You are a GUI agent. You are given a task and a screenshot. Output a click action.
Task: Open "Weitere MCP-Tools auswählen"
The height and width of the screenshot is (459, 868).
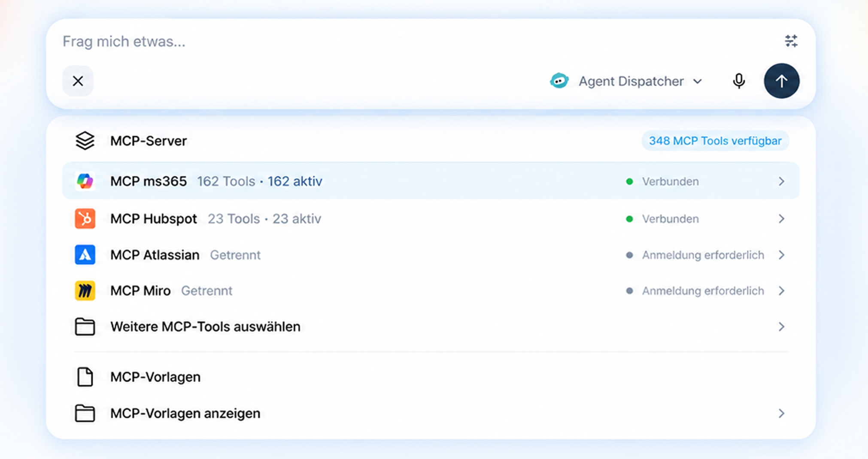click(431, 327)
